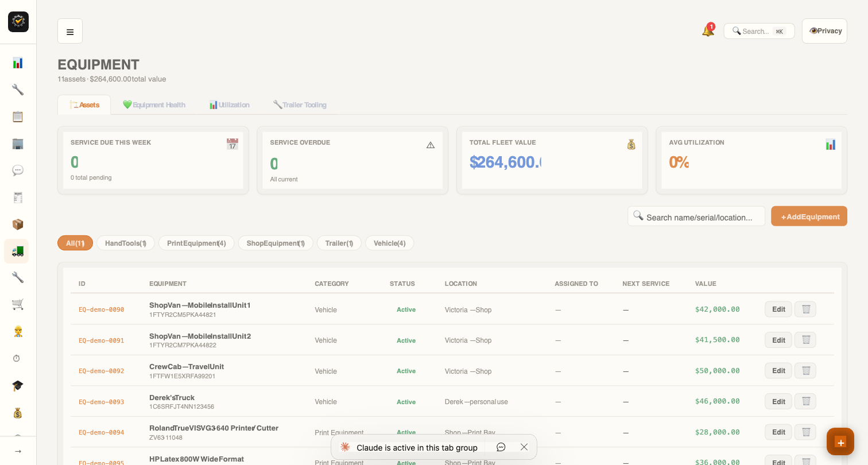Click the $50,000.00 value cell
Image resolution: width=868 pixels, height=465 pixels.
718,371
